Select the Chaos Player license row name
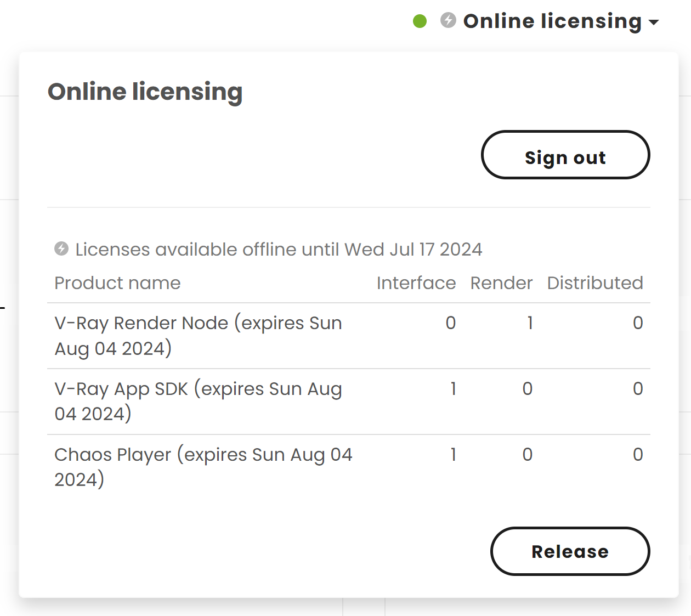Image resolution: width=691 pixels, height=616 pixels. point(203,467)
